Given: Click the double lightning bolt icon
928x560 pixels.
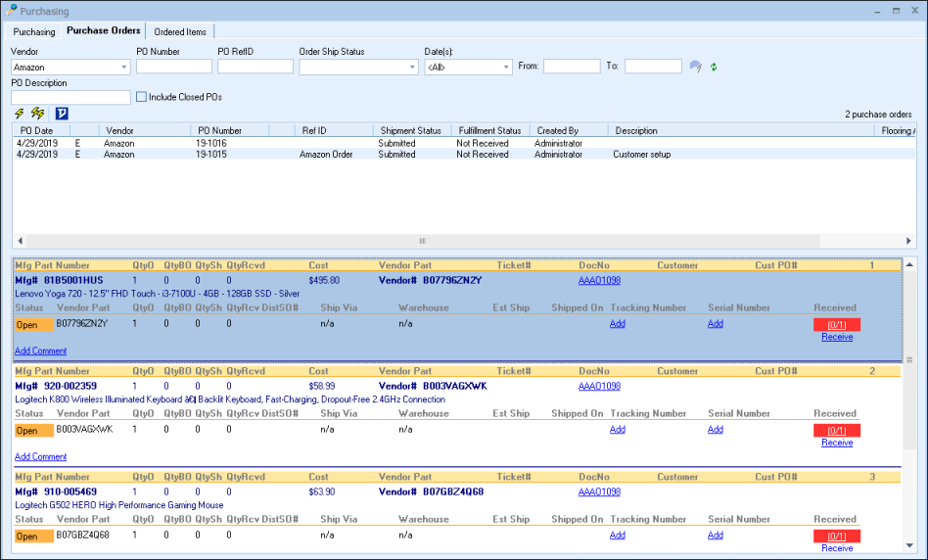Looking at the screenshot, I should pos(37,114).
